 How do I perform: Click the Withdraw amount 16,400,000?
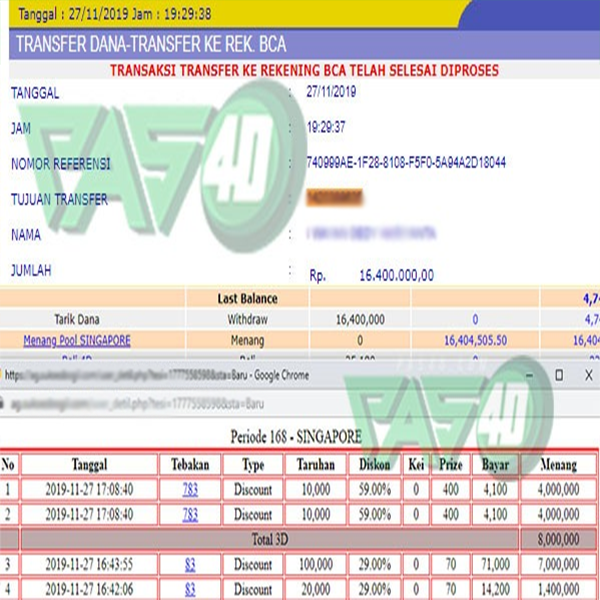(x=360, y=320)
